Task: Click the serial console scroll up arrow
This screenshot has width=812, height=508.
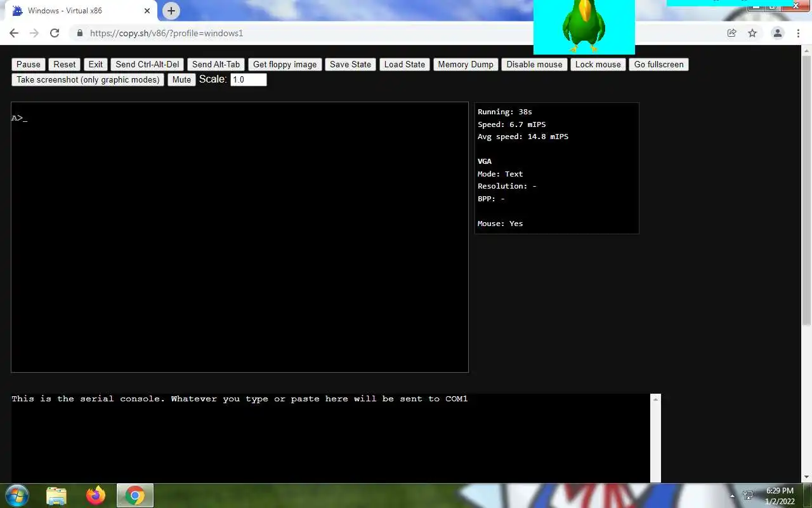Action: (x=656, y=399)
